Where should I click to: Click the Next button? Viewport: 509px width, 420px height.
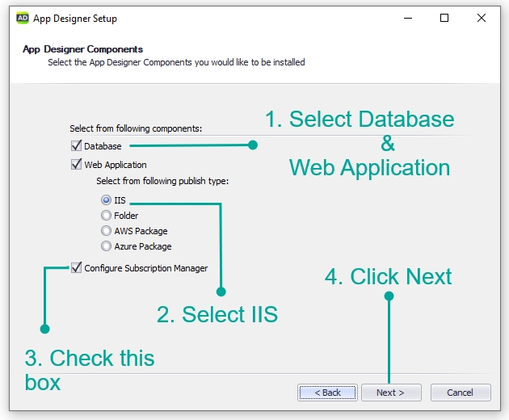[x=391, y=393]
